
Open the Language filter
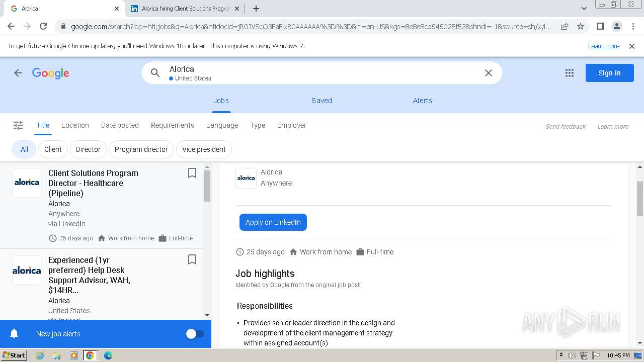tap(222, 125)
